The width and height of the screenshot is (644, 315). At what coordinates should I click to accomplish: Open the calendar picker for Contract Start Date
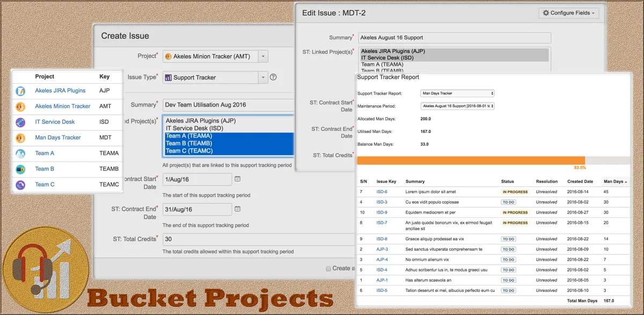(x=238, y=179)
